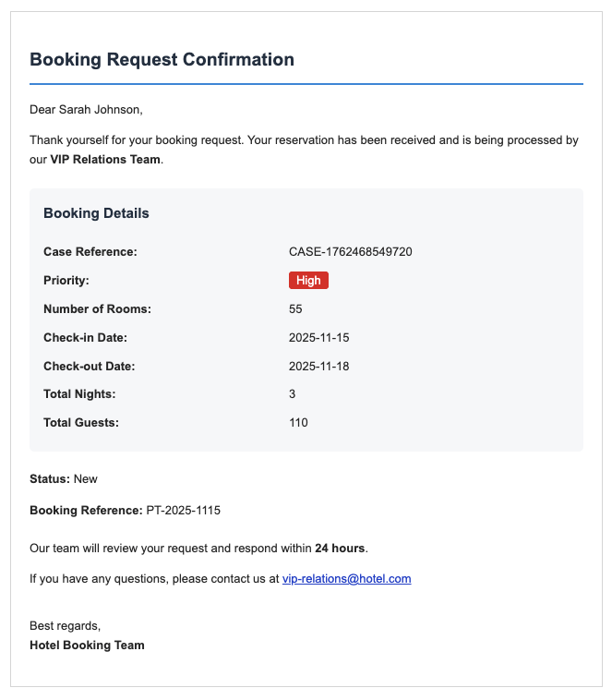Click the check-out date 2025-11-18
Viewport: 612px width, 700px height.
coord(319,366)
